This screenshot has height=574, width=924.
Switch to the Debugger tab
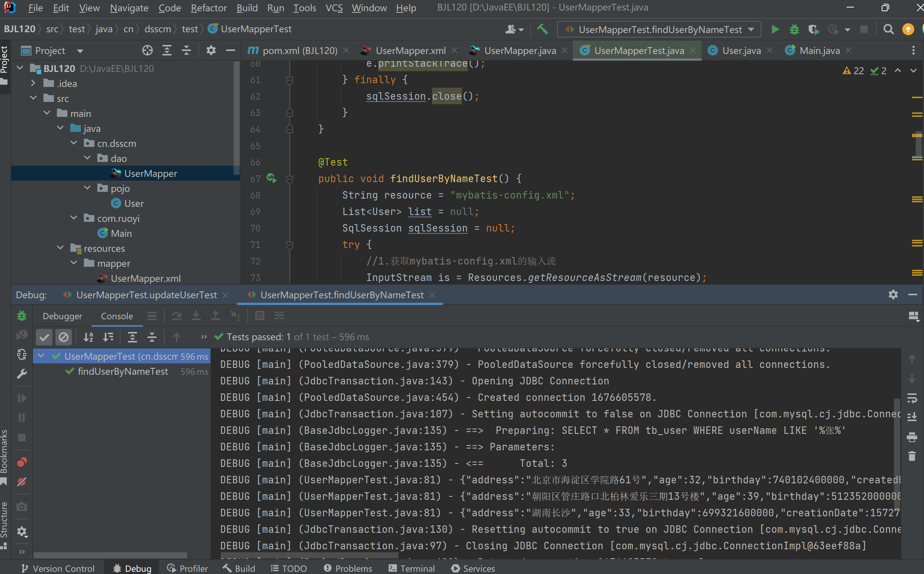pos(62,316)
